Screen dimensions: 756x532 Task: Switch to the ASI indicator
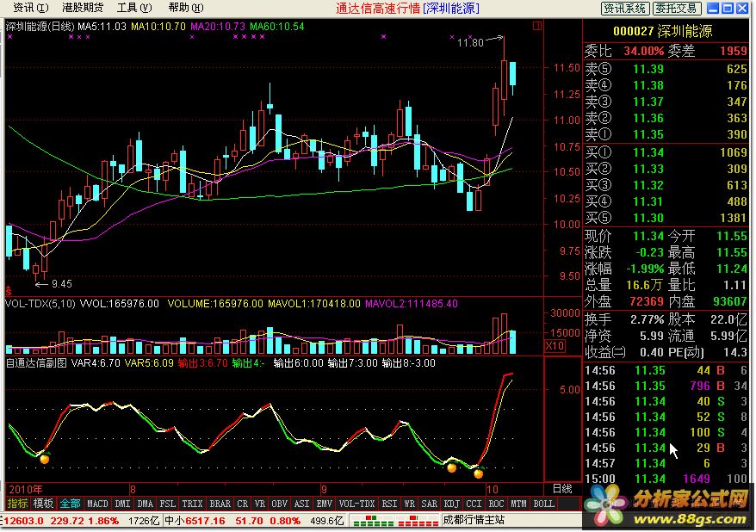[301, 504]
